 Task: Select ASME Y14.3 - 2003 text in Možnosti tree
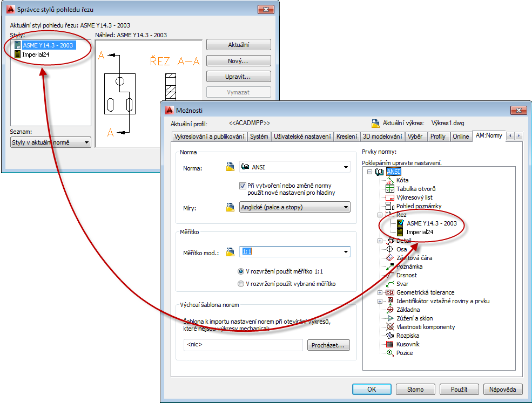click(432, 223)
